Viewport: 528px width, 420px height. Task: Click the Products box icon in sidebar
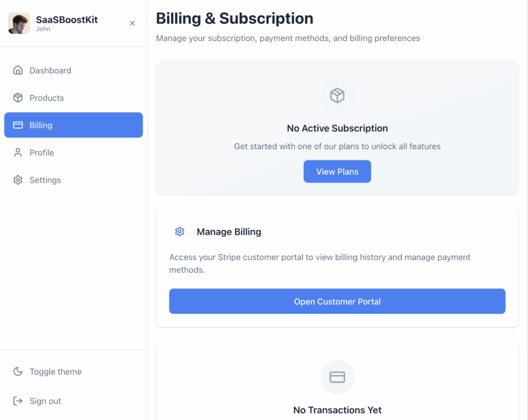pyautogui.click(x=18, y=98)
